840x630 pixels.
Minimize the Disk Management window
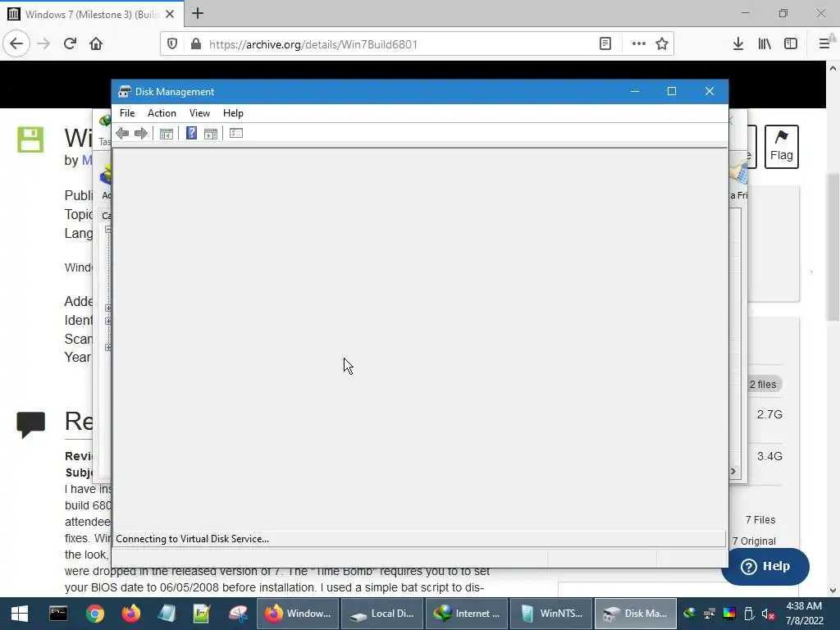click(x=635, y=92)
